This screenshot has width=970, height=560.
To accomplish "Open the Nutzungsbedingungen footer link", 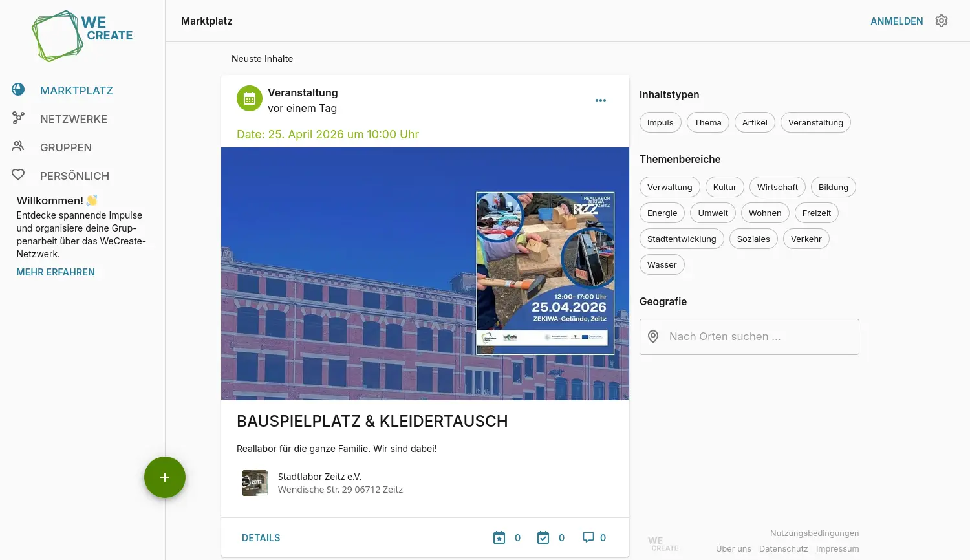I will (815, 533).
